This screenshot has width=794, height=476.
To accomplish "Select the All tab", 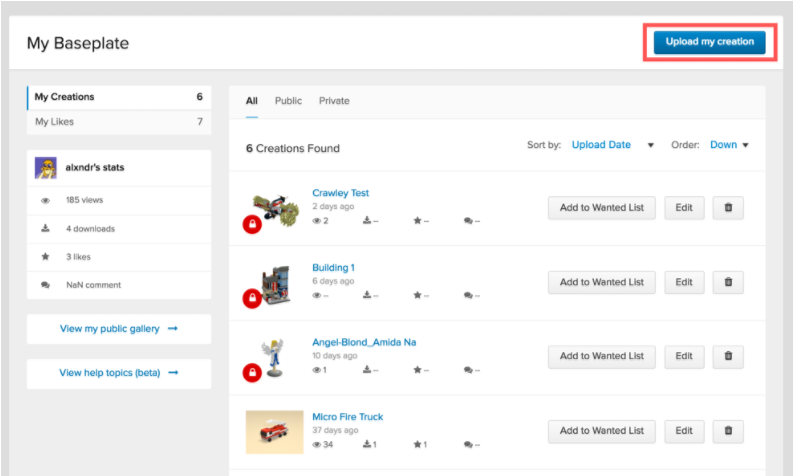I will [252, 101].
